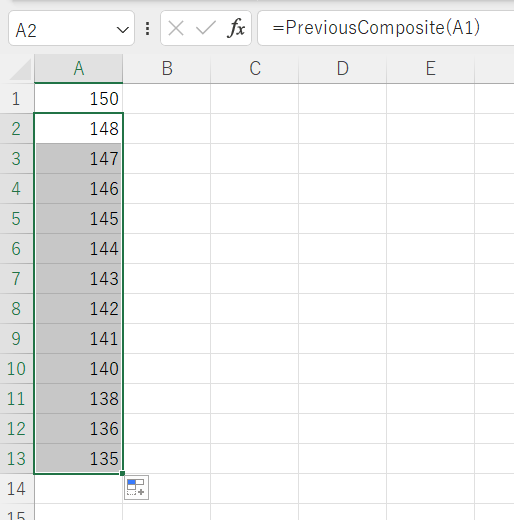
Task: Click the Select All corner triangle
Action: click(x=21, y=69)
